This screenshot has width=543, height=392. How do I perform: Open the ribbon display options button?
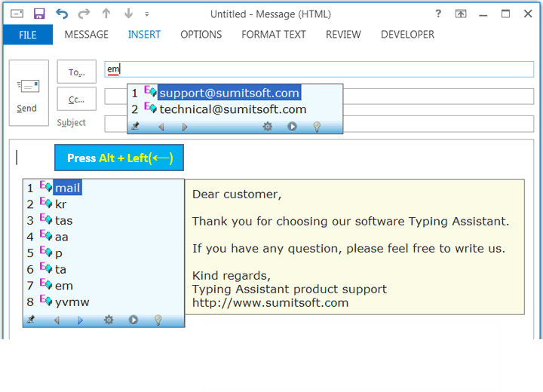click(460, 14)
